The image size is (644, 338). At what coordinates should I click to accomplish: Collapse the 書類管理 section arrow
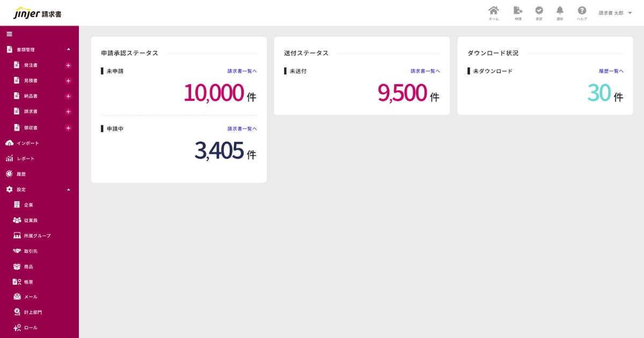tap(68, 49)
